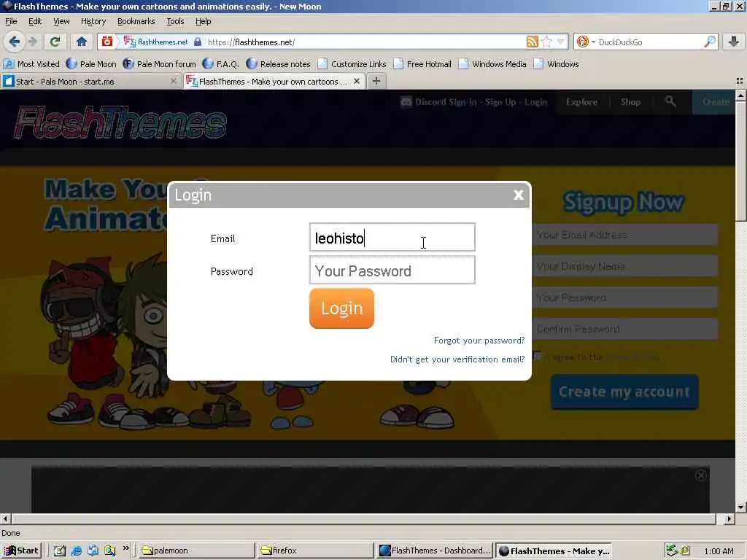Click the FlashThemes logo

tap(120, 122)
